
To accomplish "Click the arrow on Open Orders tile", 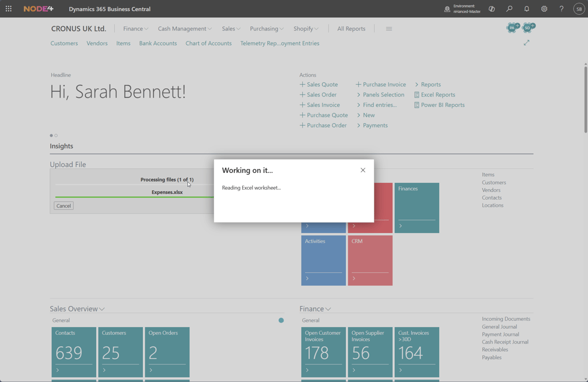I will coord(150,370).
